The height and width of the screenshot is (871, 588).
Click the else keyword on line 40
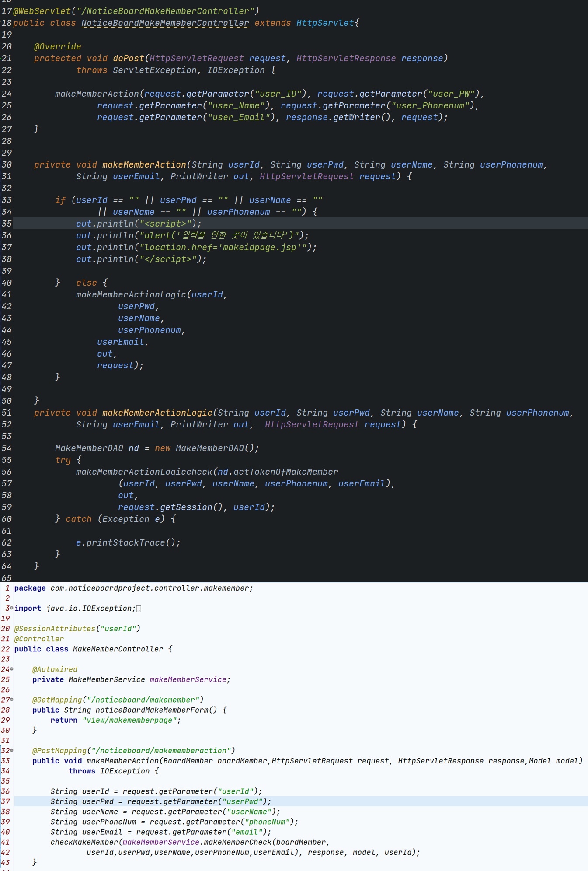click(87, 283)
